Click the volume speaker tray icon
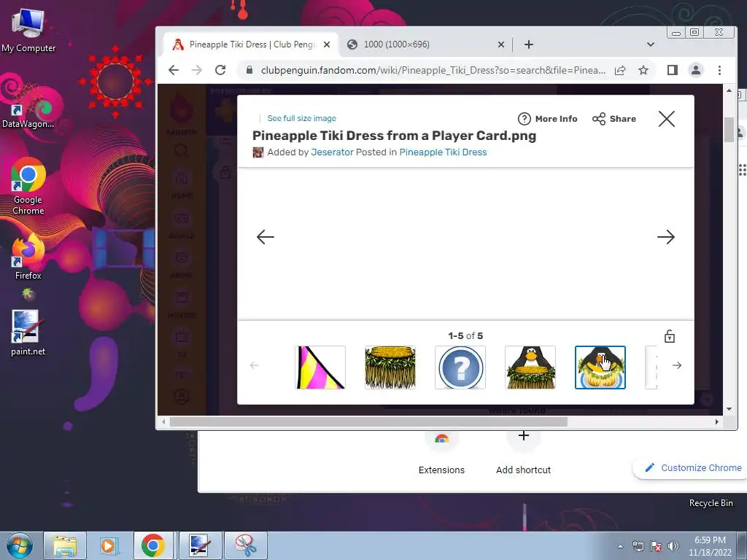Viewport: 747px width, 560px height. point(673,546)
